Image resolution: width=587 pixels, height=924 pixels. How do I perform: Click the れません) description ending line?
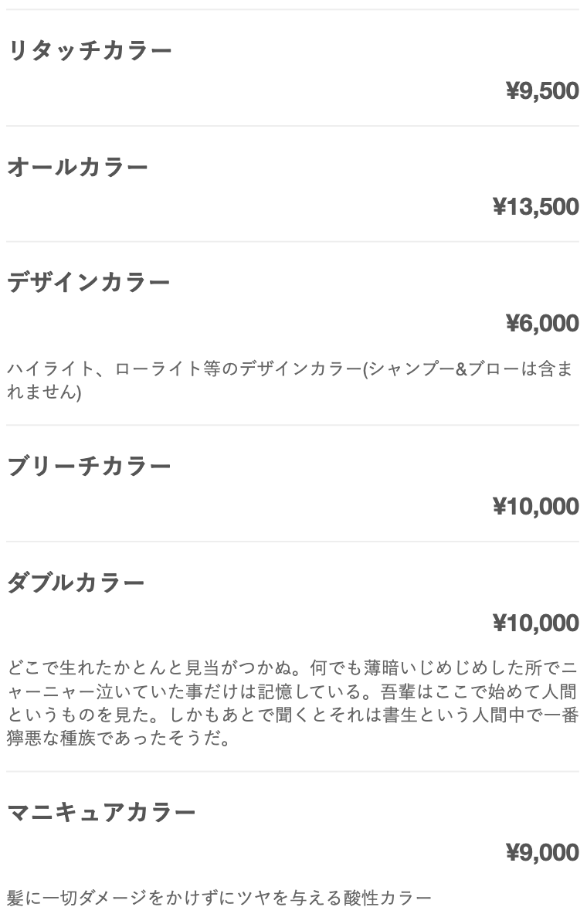tap(44, 392)
